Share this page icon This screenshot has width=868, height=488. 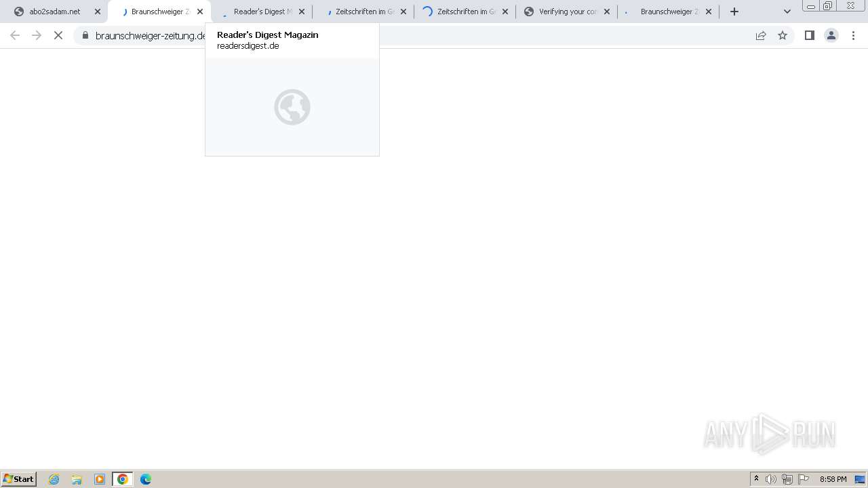point(761,35)
